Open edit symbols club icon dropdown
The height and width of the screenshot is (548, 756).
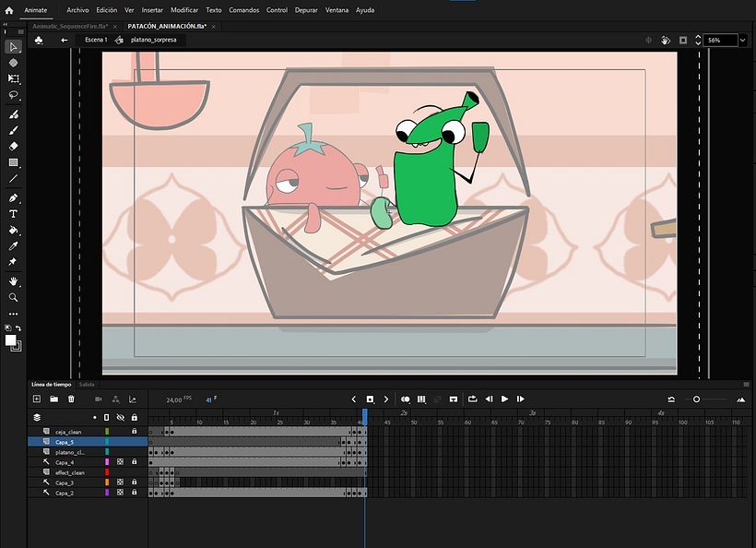coord(39,40)
